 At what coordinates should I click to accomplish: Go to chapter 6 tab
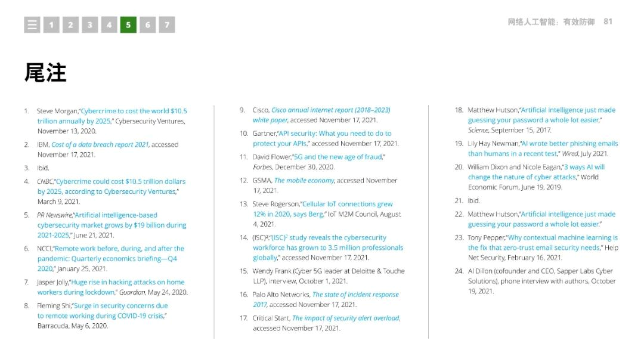tap(148, 24)
